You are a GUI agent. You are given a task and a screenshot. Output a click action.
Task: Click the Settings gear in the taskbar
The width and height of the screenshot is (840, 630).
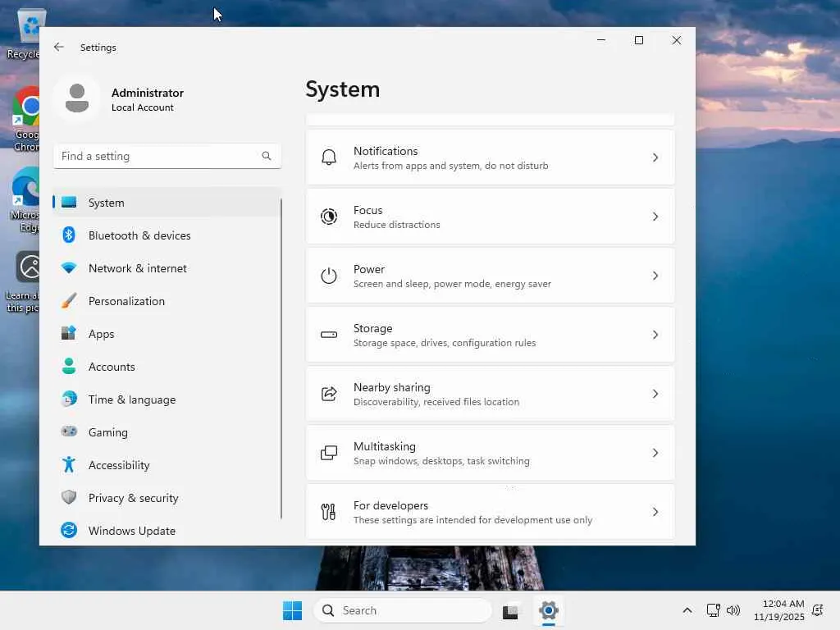tap(549, 610)
